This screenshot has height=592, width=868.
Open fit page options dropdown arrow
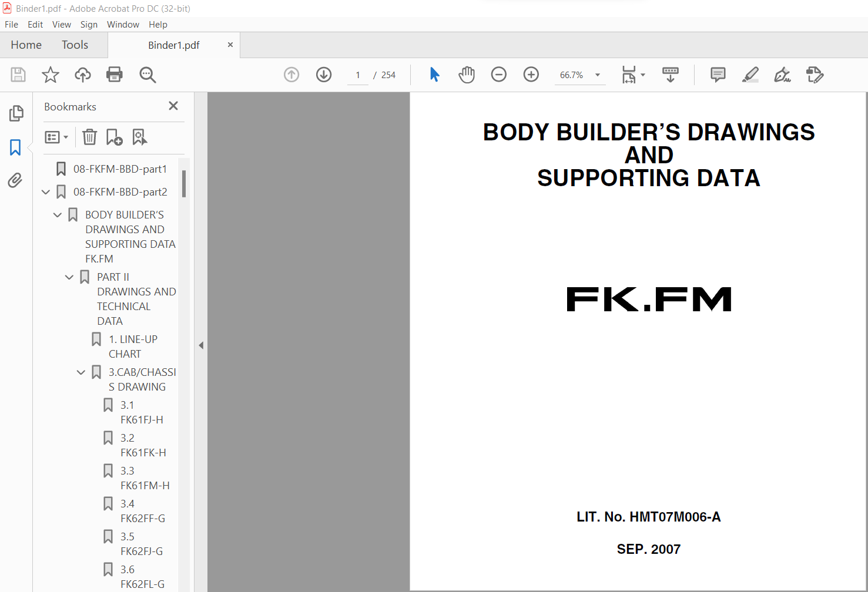(643, 75)
